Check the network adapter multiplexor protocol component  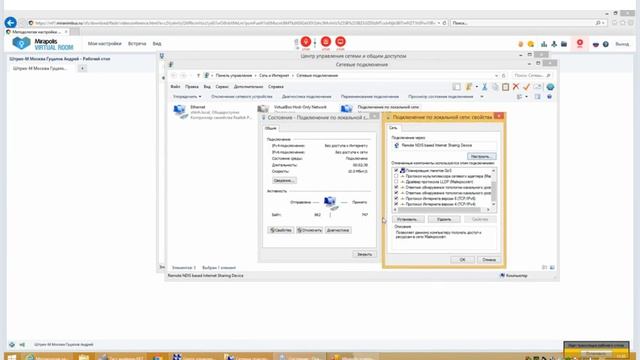pos(396,176)
